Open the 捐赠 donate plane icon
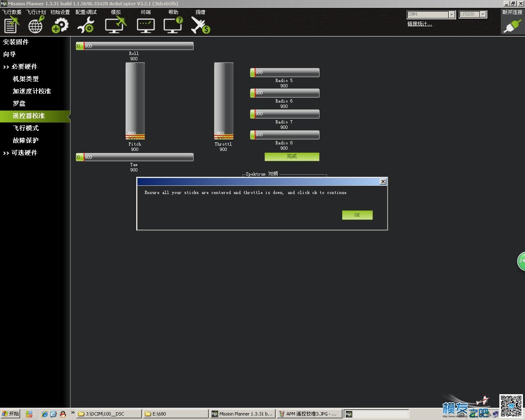This screenshot has height=420, width=525. tap(200, 25)
